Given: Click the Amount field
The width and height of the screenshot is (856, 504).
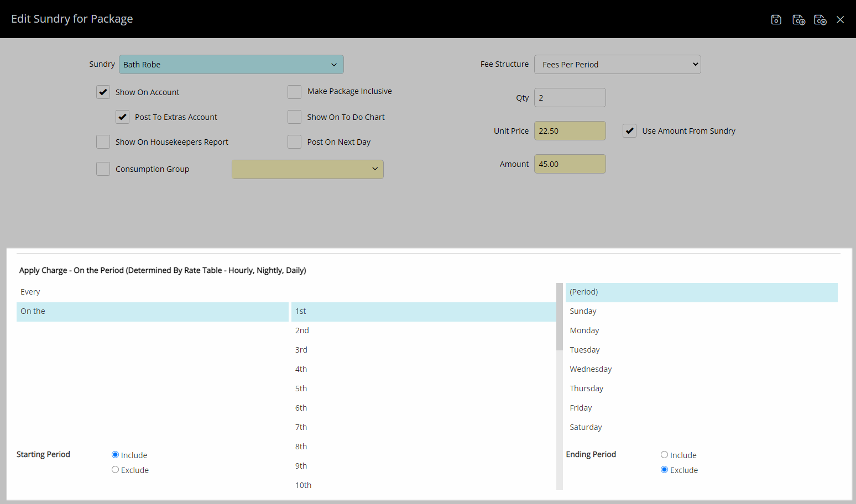Looking at the screenshot, I should point(570,164).
